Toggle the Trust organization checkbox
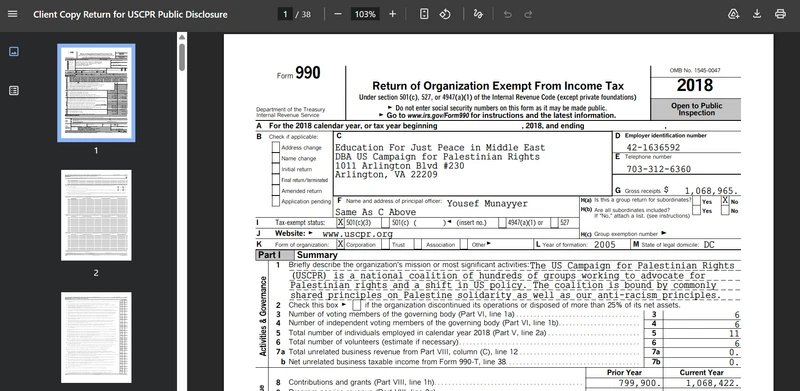Viewport: 800px width, 391px height. click(386, 244)
